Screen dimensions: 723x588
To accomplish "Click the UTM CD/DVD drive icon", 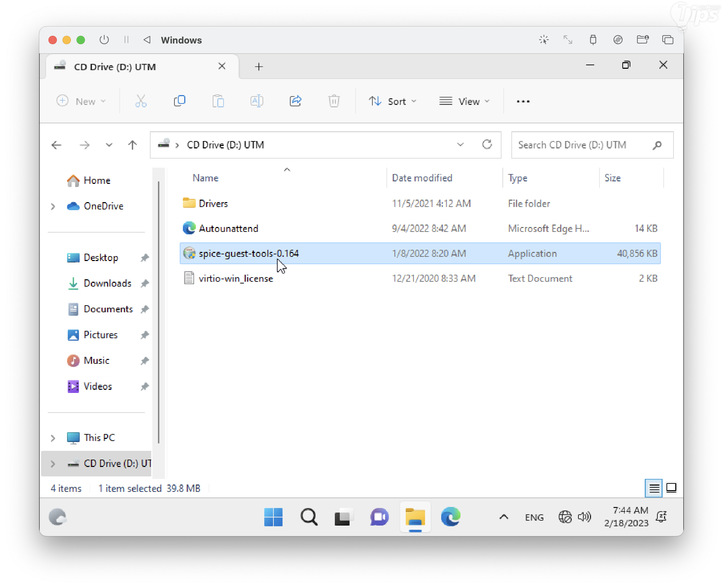I will tap(618, 40).
